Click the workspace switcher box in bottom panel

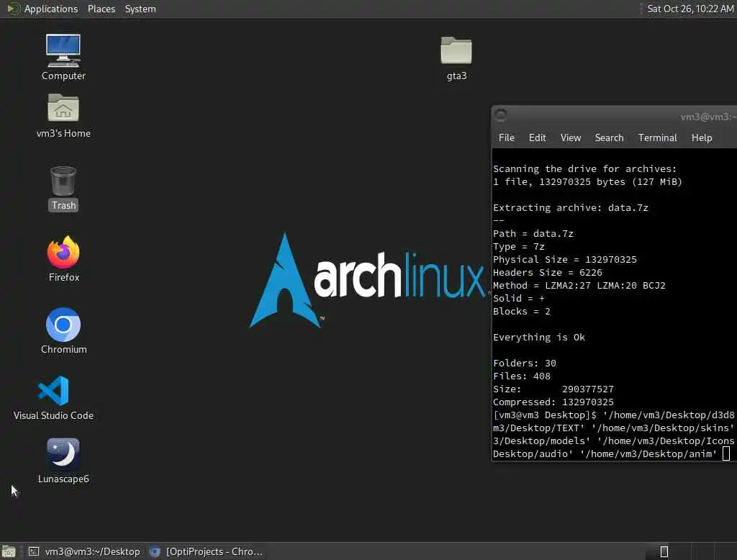pos(664,551)
